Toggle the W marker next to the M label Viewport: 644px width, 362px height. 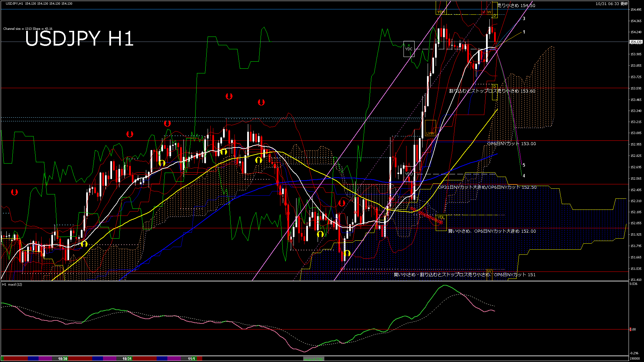click(489, 12)
